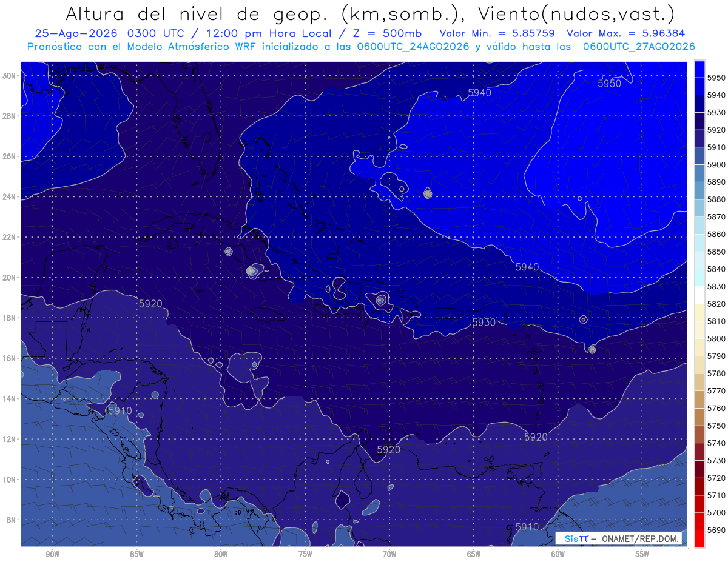The width and height of the screenshot is (728, 562).
Task: Click the 30N latitude axis label
Action: [x=9, y=76]
